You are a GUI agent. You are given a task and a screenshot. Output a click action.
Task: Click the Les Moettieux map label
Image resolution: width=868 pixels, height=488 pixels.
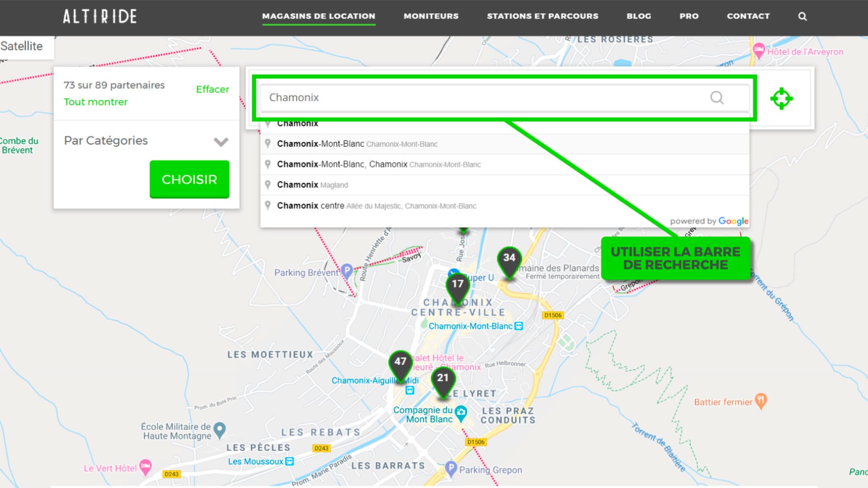coord(270,355)
